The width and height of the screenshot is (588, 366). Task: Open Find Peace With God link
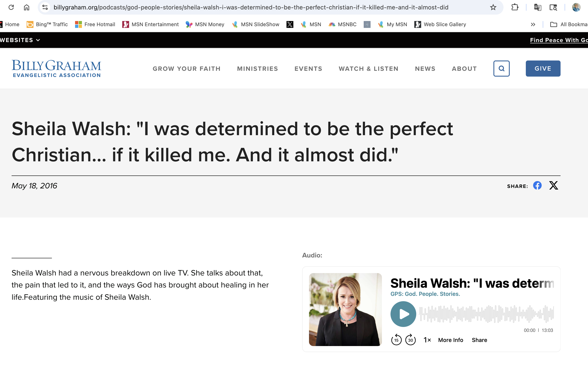pyautogui.click(x=558, y=40)
